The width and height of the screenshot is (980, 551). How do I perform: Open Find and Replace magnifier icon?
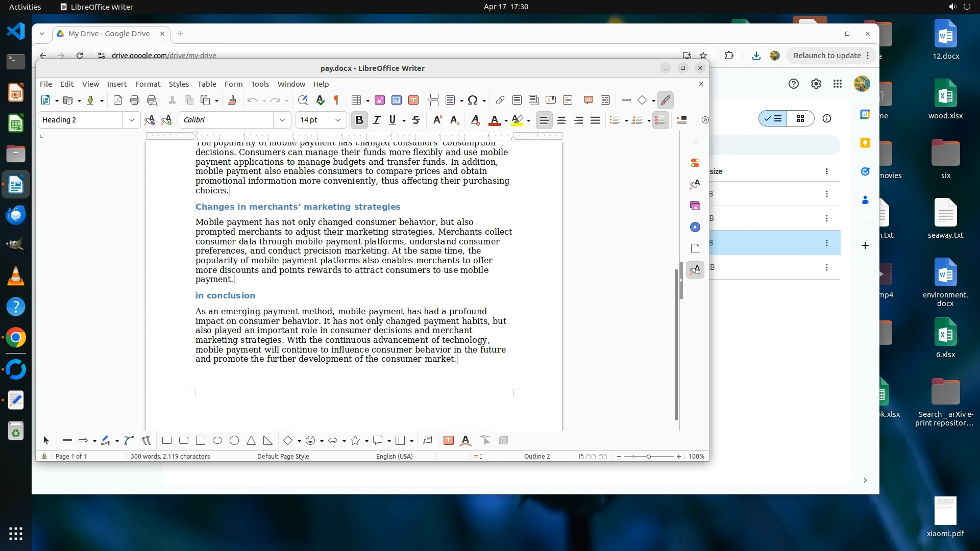[303, 100]
